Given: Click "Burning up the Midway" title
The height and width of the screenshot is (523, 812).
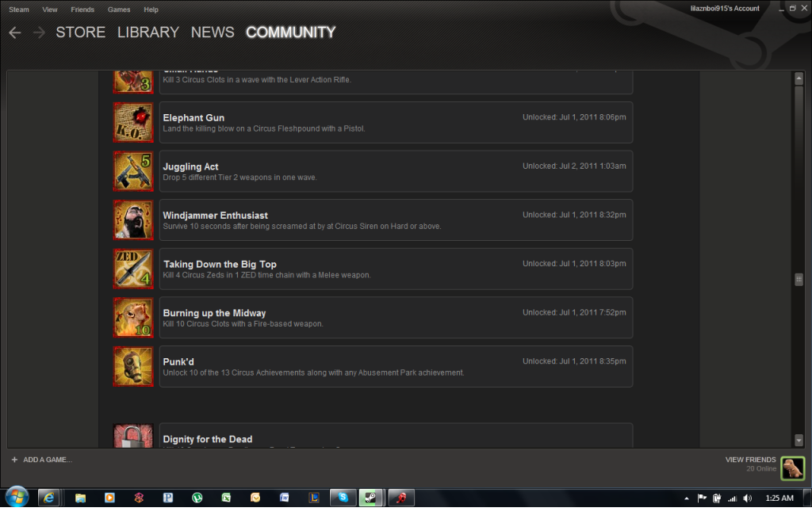Looking at the screenshot, I should pyautogui.click(x=214, y=313).
